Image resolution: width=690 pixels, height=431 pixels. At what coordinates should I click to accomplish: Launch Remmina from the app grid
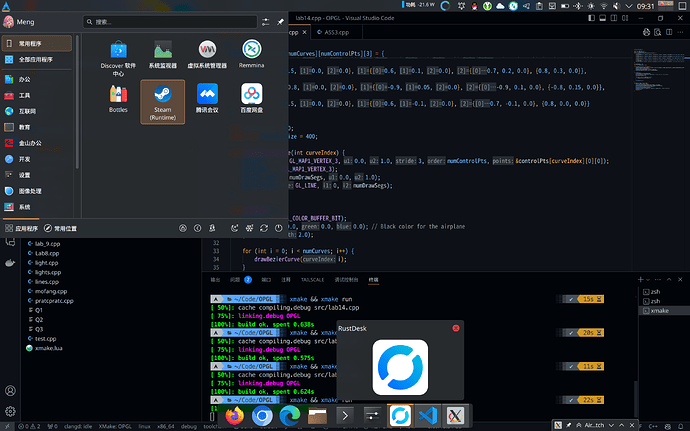coord(251,54)
